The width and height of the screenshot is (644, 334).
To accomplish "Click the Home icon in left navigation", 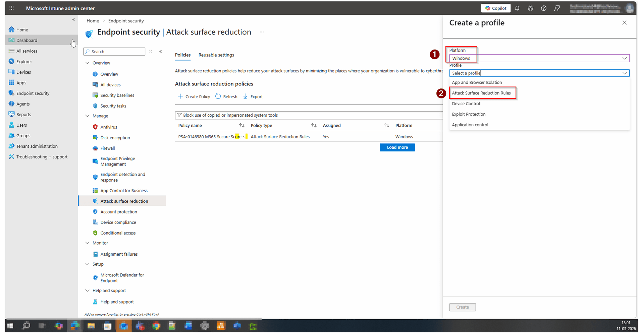I will (11, 29).
